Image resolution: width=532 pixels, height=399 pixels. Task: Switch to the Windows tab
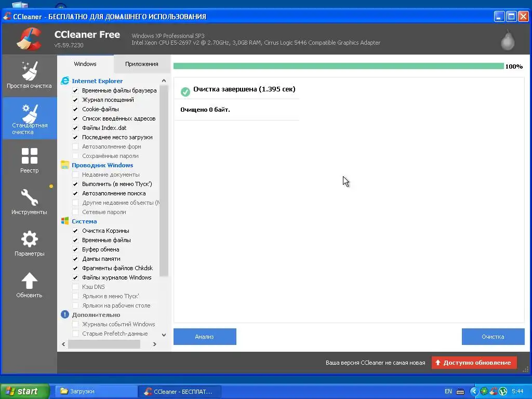tap(85, 64)
